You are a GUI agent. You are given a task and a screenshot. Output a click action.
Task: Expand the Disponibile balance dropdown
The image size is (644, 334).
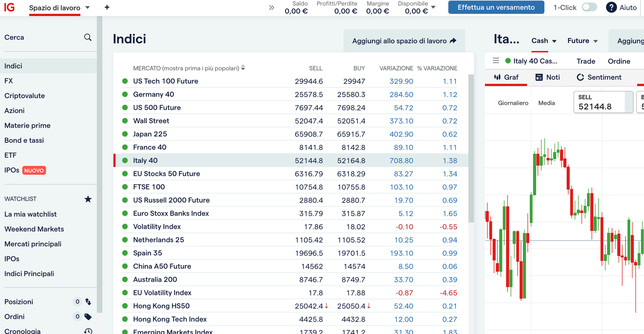point(433,7)
